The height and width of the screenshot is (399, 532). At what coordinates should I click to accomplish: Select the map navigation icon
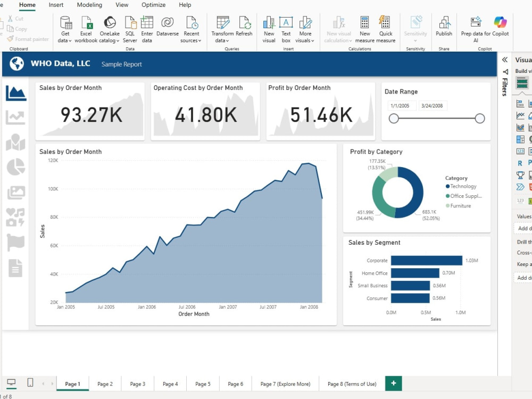pos(15,142)
